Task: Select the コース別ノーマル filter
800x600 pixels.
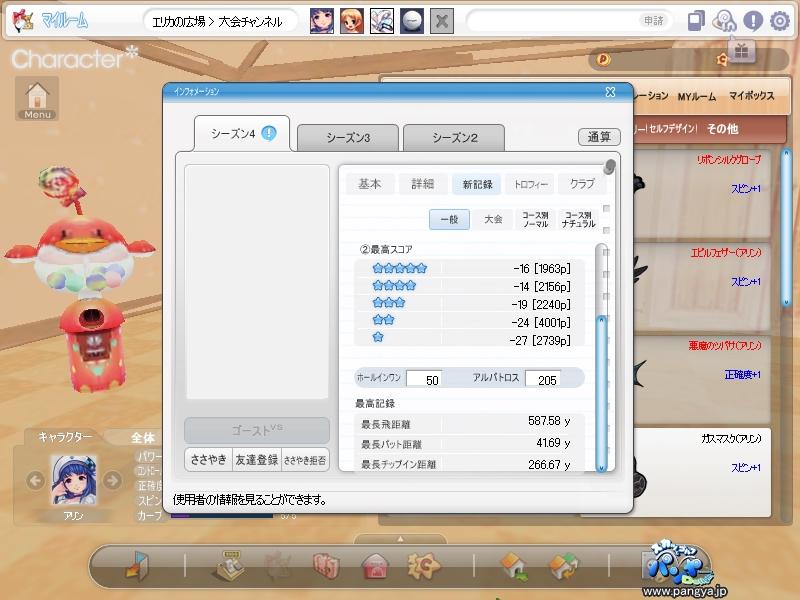Action: pyautogui.click(x=535, y=219)
